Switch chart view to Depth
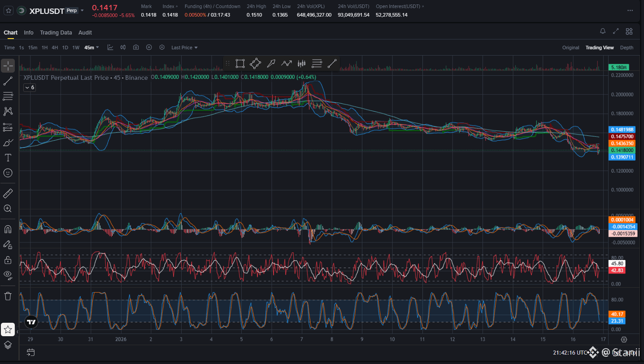The height and width of the screenshot is (364, 644). (x=627, y=48)
